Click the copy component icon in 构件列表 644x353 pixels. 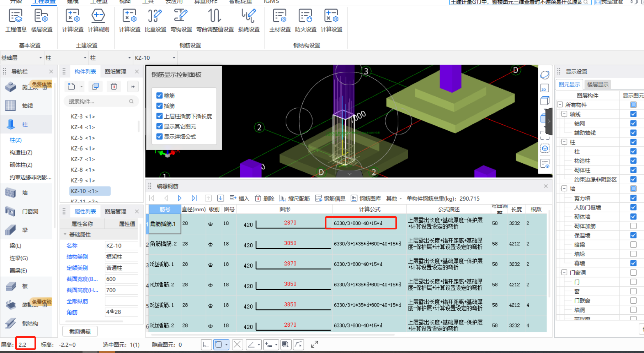[x=95, y=86]
